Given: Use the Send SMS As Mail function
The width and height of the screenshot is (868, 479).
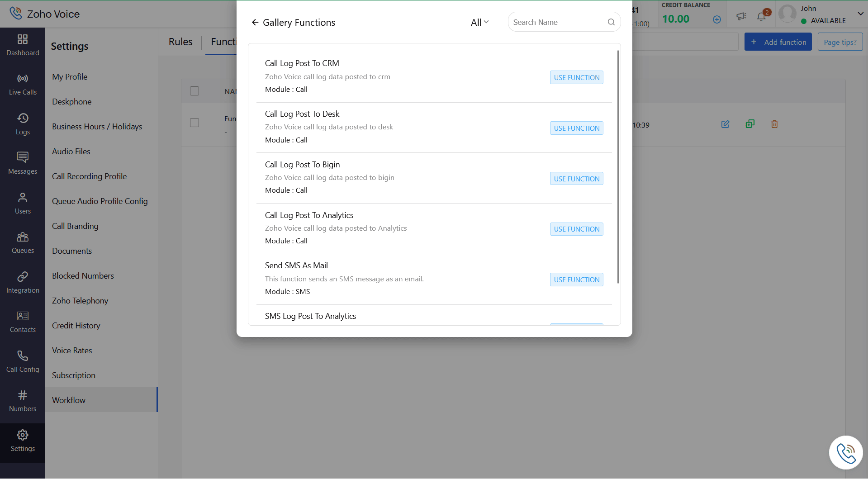Looking at the screenshot, I should (x=576, y=280).
